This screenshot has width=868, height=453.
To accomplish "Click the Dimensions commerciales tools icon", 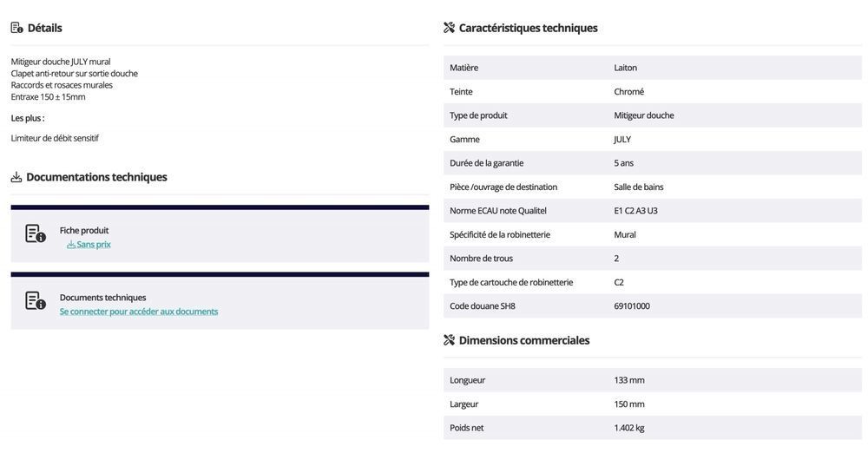I will click(x=450, y=340).
